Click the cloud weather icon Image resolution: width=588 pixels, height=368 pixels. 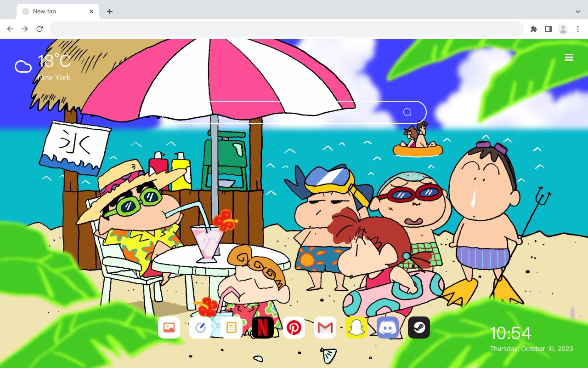point(23,67)
